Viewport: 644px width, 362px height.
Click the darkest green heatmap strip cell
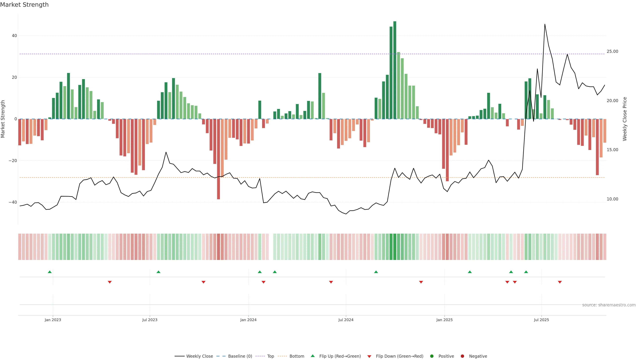(x=395, y=247)
